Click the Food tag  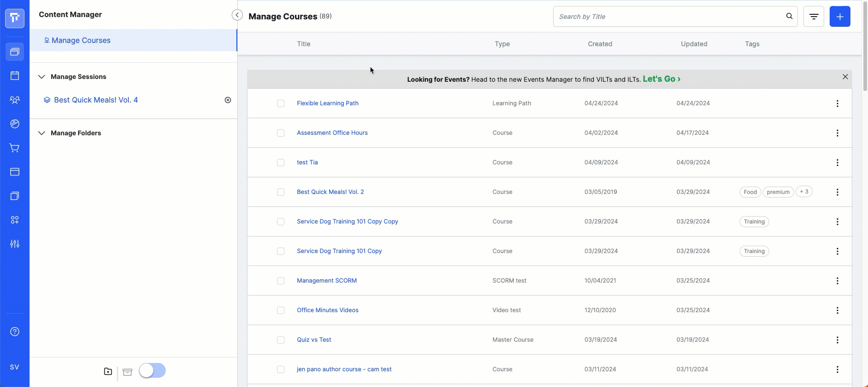tap(750, 192)
